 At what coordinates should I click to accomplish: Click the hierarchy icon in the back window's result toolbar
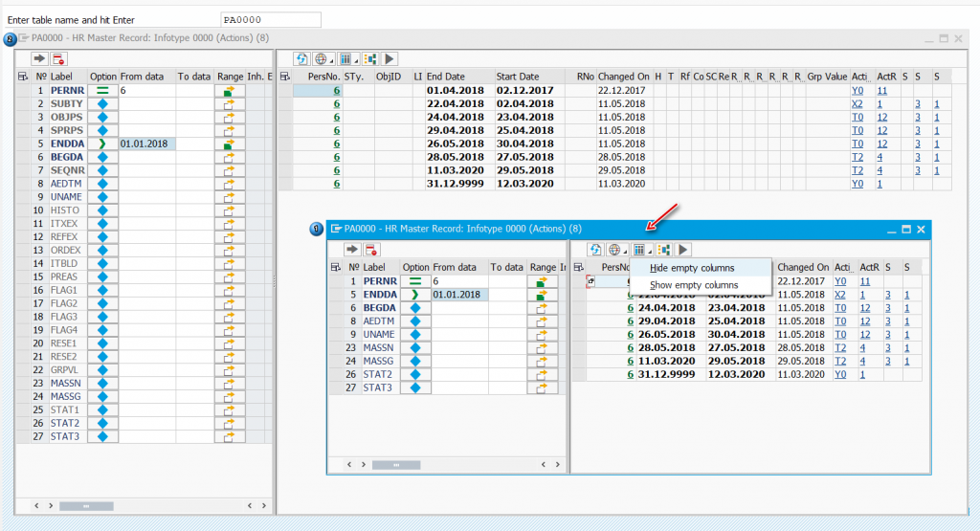pyautogui.click(x=370, y=58)
